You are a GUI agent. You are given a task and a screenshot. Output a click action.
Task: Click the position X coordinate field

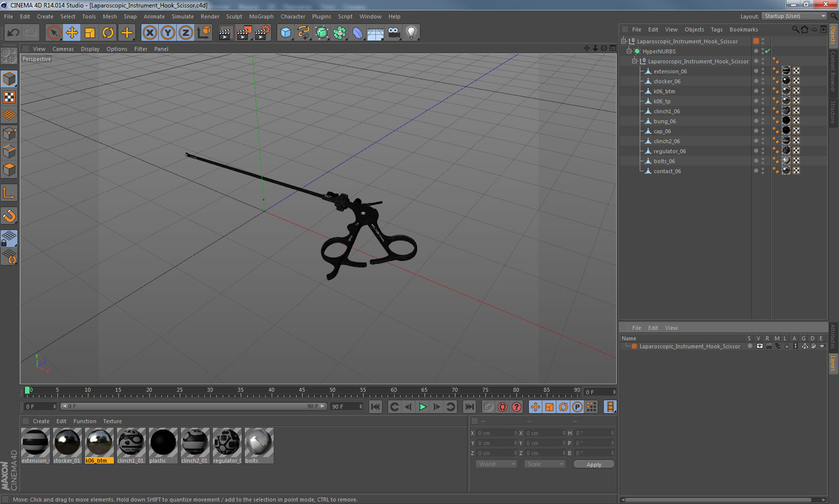tap(497, 433)
